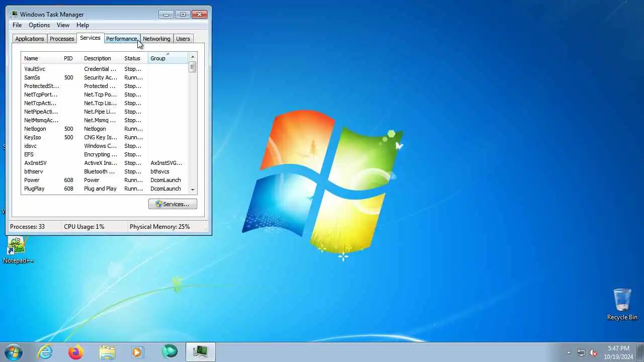644x362 pixels.
Task: Click the services list scroll up arrow
Action: [x=192, y=57]
